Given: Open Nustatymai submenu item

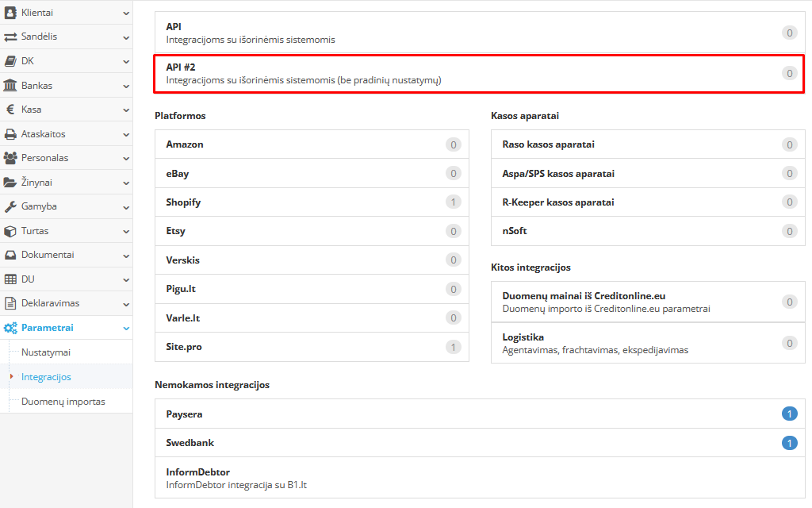Looking at the screenshot, I should pos(46,352).
